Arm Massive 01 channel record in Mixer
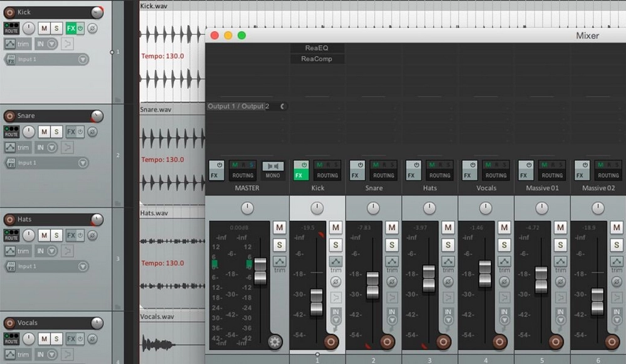This screenshot has width=626, height=364. point(556,341)
